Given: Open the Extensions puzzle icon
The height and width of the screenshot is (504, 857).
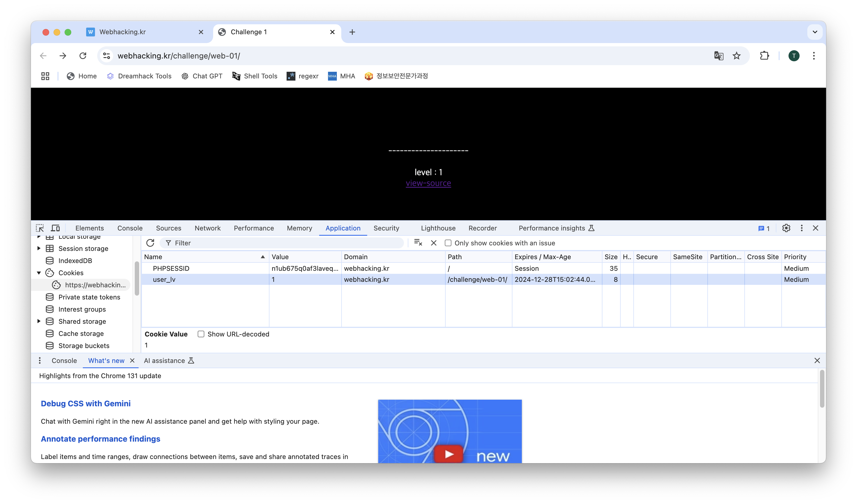Looking at the screenshot, I should (764, 56).
